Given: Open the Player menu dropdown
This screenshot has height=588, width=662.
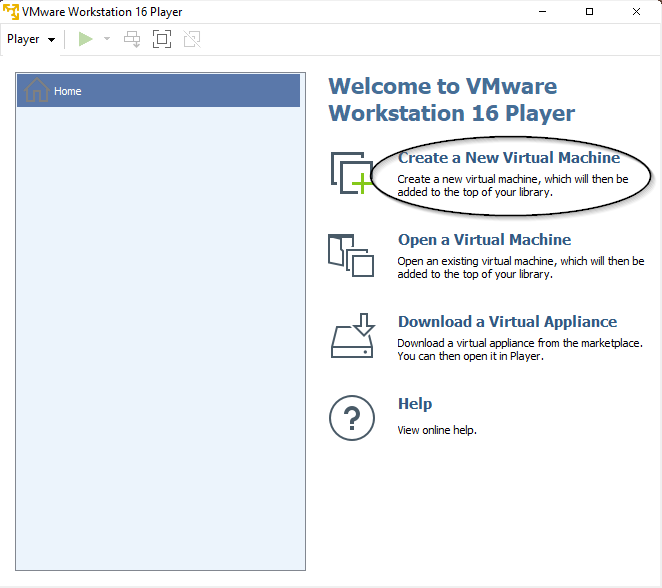Looking at the screenshot, I should 31,39.
